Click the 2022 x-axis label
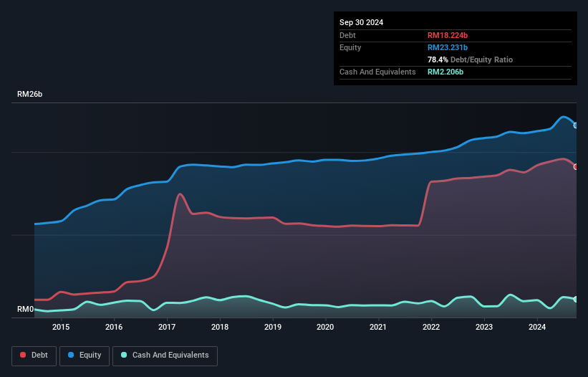This screenshot has height=377, width=588. point(431,327)
